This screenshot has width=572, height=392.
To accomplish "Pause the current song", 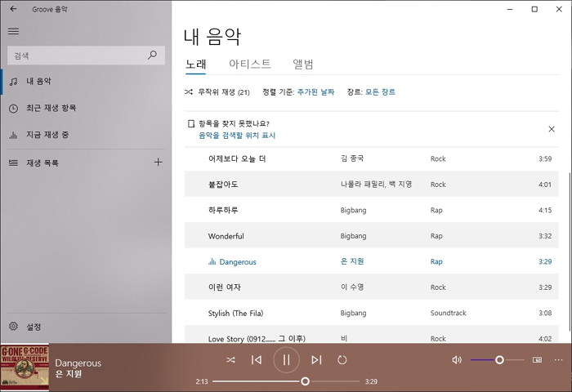I will 286,360.
